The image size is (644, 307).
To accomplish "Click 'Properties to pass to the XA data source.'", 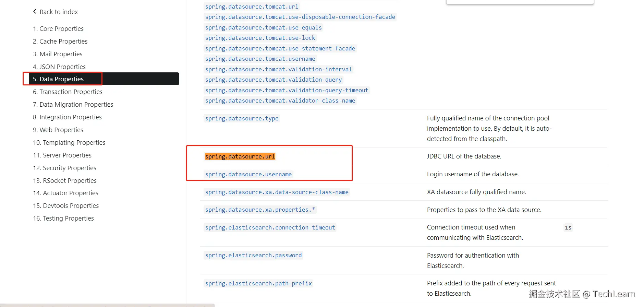I will (484, 210).
